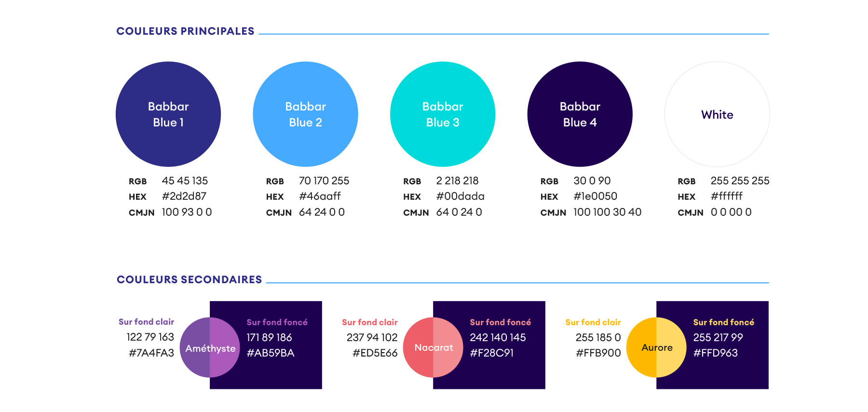Screen dimensions: 868x412
Task: Click the hex value #2d2d87
Action: click(184, 196)
